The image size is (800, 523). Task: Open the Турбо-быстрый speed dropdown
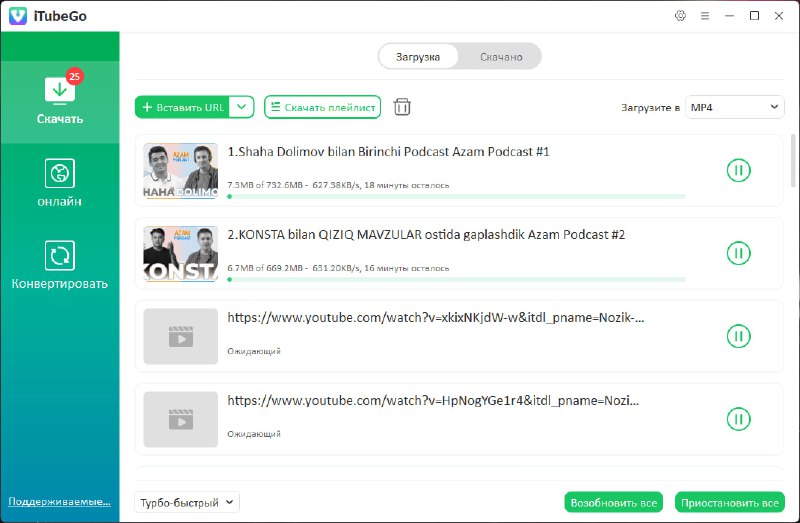187,503
